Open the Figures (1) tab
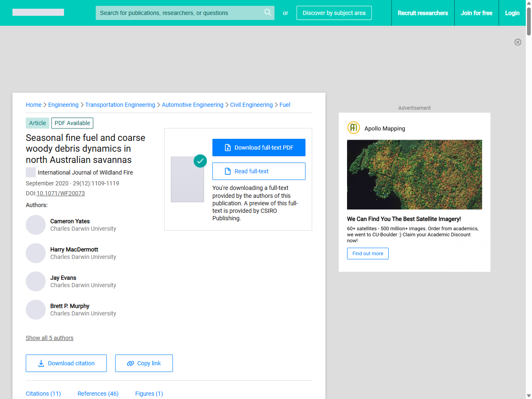The image size is (532, 399). [x=149, y=393]
